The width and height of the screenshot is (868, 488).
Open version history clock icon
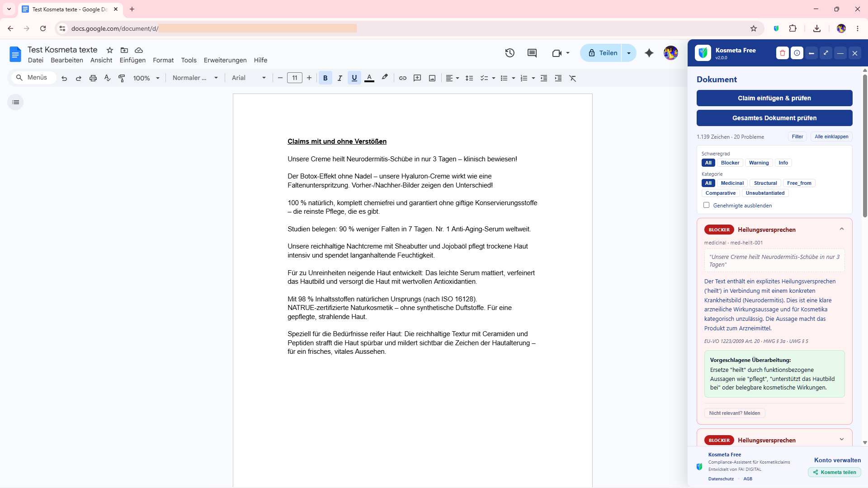coord(510,53)
